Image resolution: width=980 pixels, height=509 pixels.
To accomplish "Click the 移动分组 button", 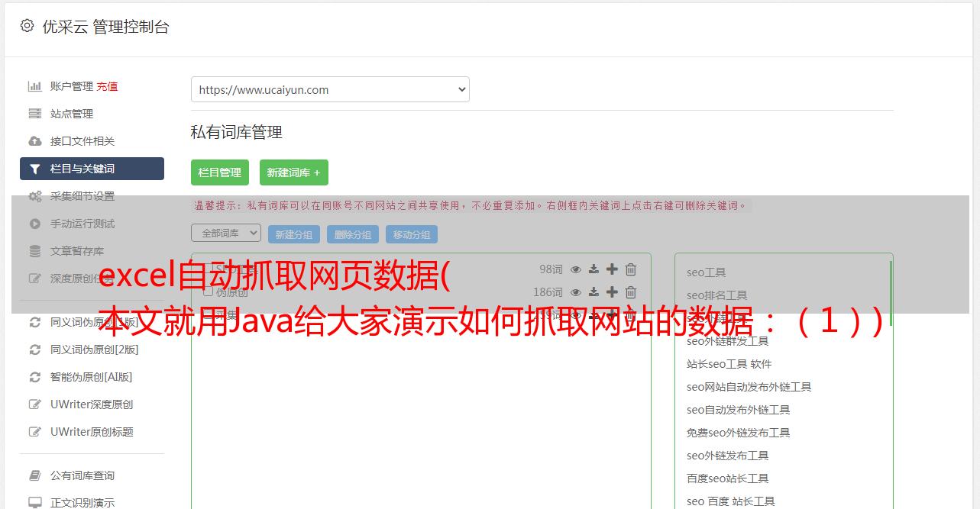I will [412, 234].
